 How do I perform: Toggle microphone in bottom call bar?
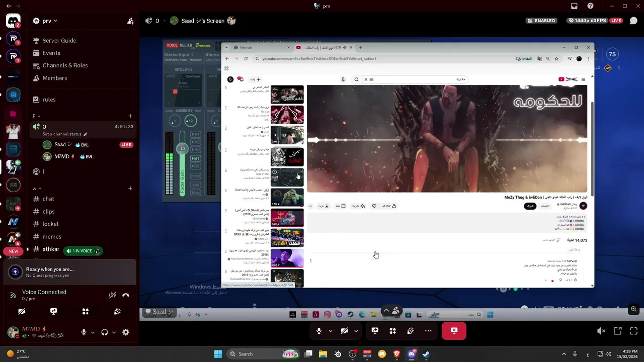click(318, 331)
